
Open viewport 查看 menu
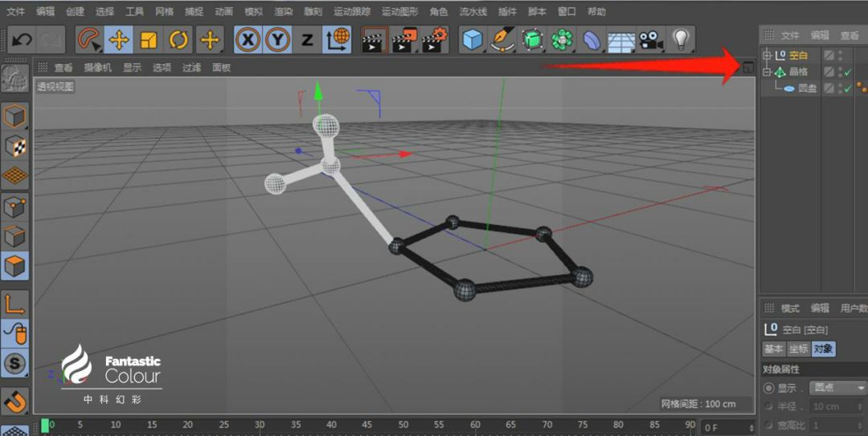click(x=63, y=67)
